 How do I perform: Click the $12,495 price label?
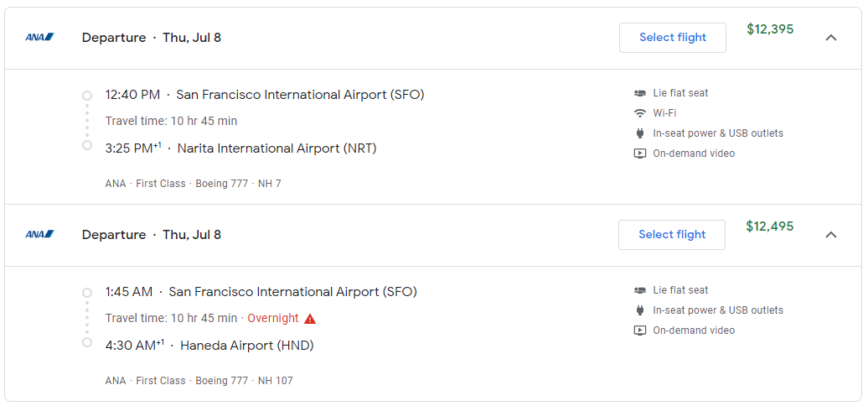tap(770, 226)
